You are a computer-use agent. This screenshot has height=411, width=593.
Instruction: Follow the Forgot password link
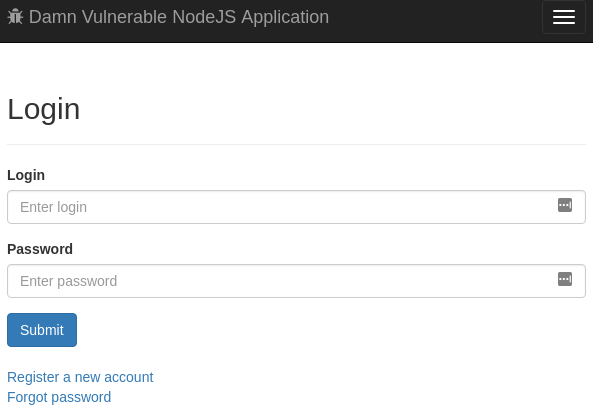[59, 397]
